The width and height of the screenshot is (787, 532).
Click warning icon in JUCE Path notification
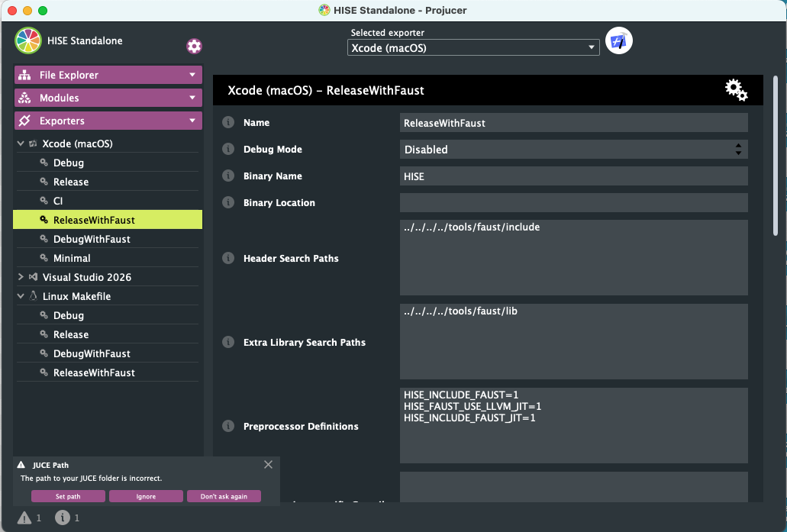tap(21, 465)
